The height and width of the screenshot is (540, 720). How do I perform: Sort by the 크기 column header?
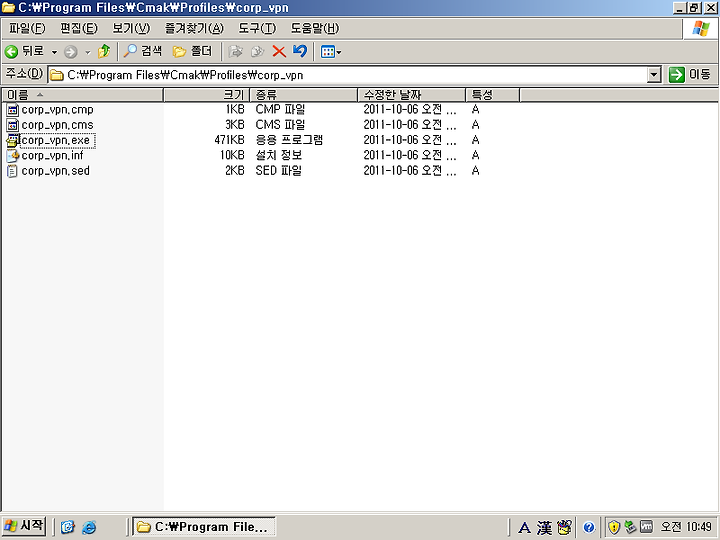click(x=206, y=95)
